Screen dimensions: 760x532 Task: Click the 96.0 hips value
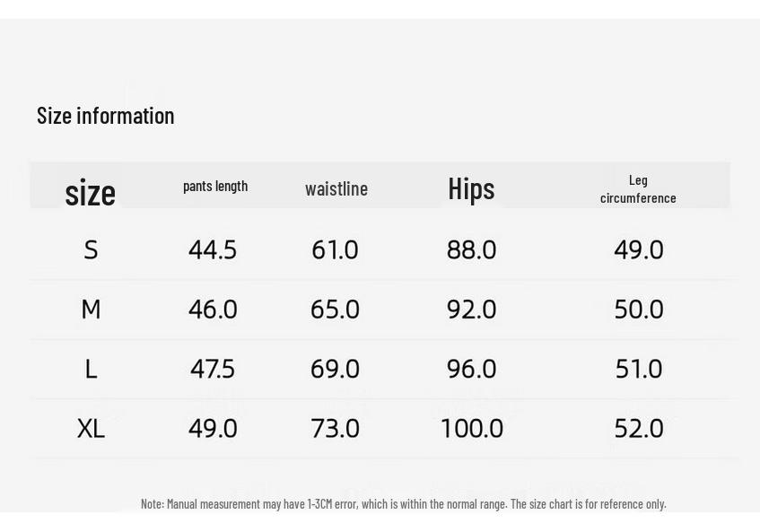point(471,370)
